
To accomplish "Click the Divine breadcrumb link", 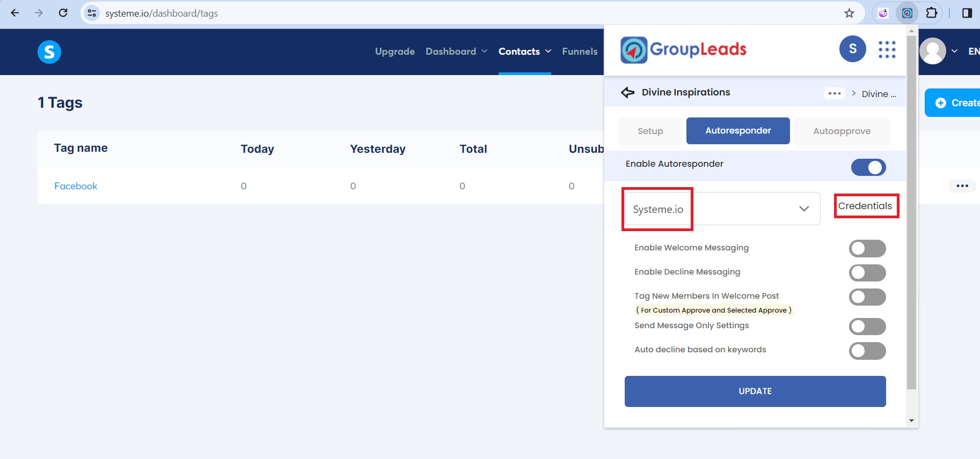I will 879,94.
